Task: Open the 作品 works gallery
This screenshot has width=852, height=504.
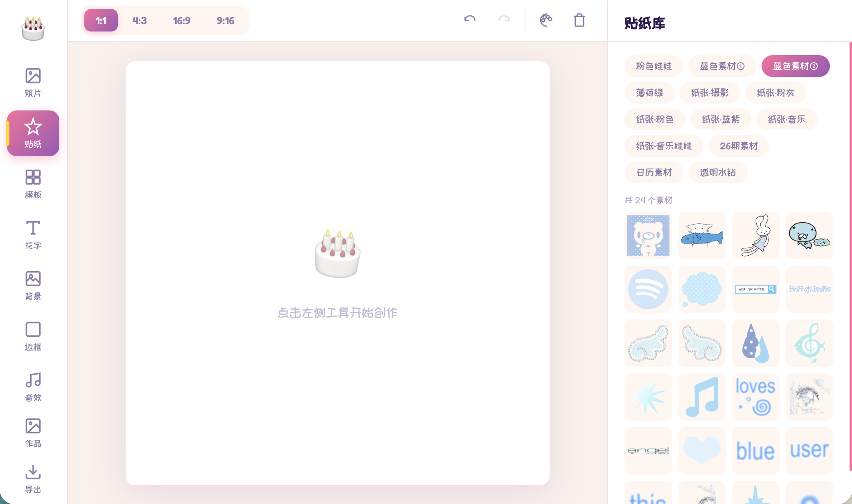Action: pyautogui.click(x=33, y=432)
